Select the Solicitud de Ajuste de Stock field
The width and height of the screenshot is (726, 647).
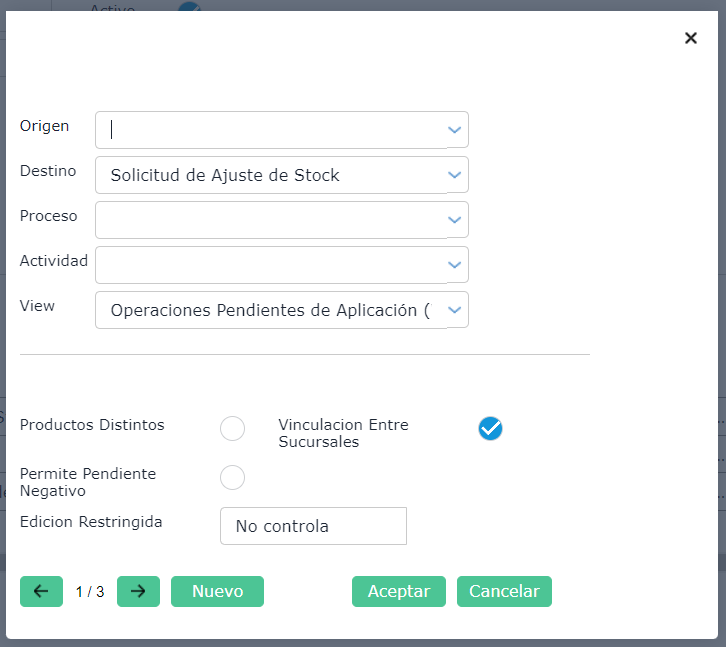coord(270,175)
